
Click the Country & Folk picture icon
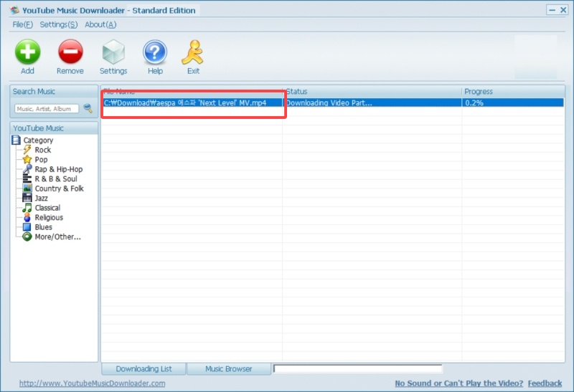point(27,188)
